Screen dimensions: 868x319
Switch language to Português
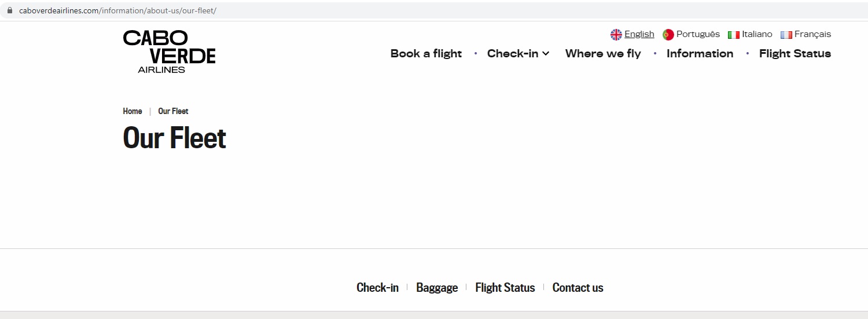[698, 34]
